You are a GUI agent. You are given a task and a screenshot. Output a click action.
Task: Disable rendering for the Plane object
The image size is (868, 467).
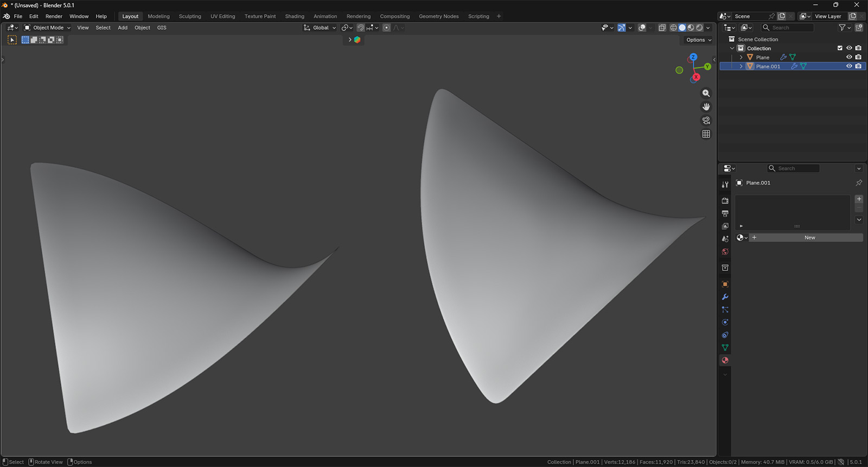pos(858,57)
